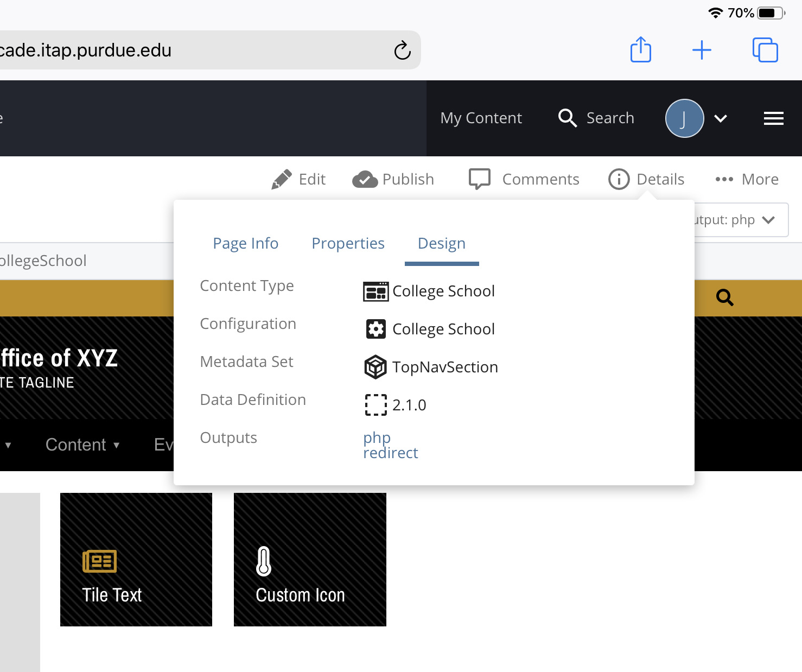
Task: Open the Output: php dropdown
Action: click(x=740, y=220)
